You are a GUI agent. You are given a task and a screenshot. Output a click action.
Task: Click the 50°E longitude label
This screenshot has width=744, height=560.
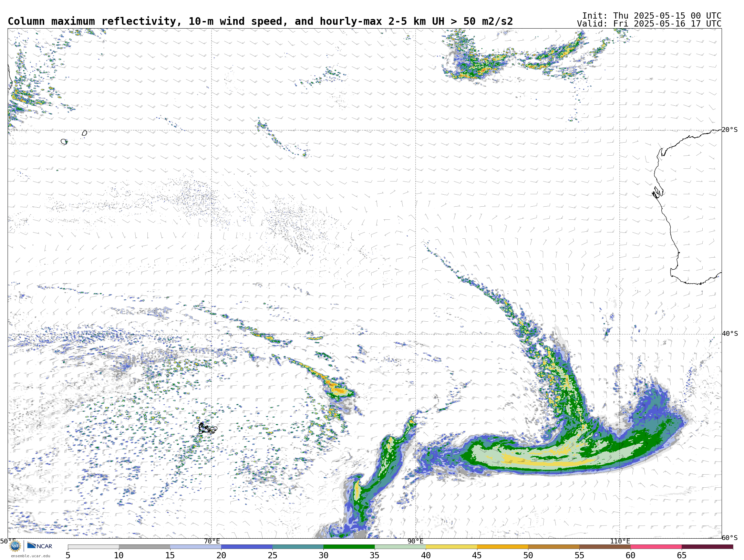pyautogui.click(x=8, y=541)
